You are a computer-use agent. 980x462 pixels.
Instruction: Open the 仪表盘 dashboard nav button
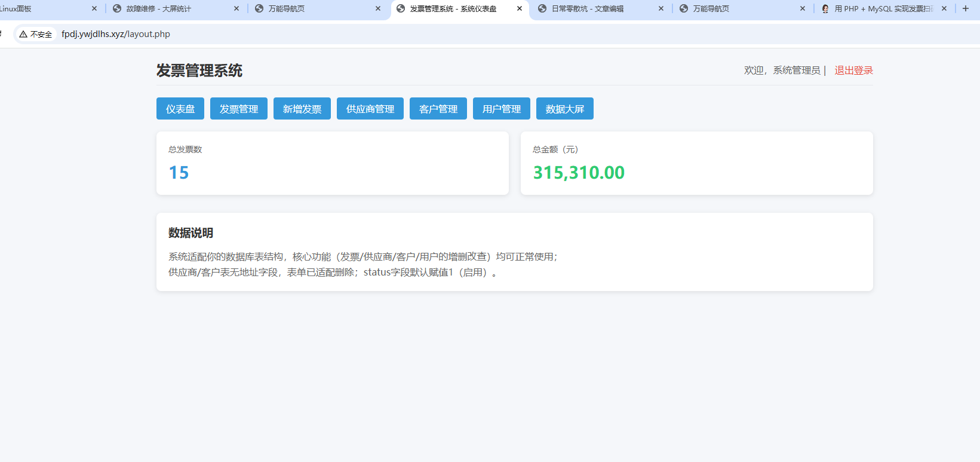pos(180,109)
